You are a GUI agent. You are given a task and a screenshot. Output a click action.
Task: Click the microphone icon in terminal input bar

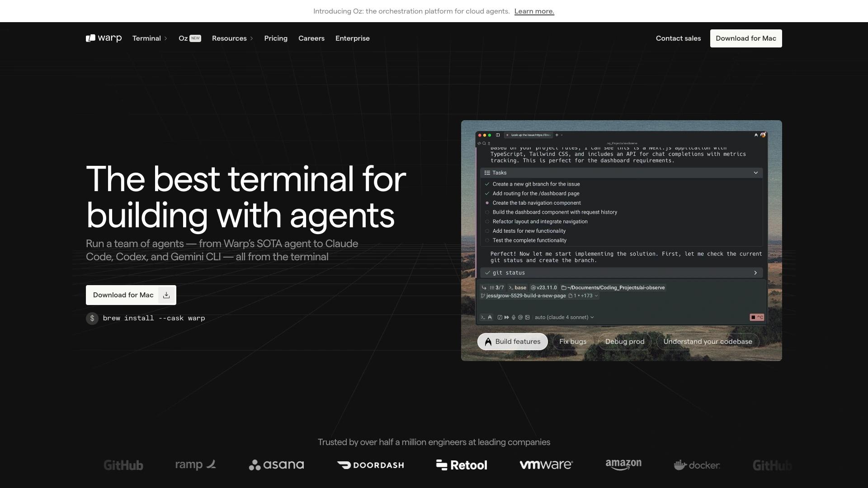(514, 317)
